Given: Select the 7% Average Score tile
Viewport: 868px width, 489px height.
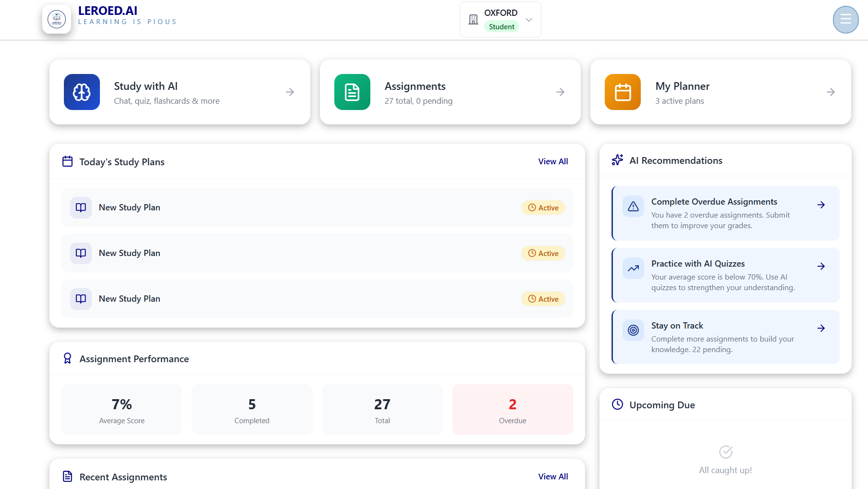Looking at the screenshot, I should (122, 409).
